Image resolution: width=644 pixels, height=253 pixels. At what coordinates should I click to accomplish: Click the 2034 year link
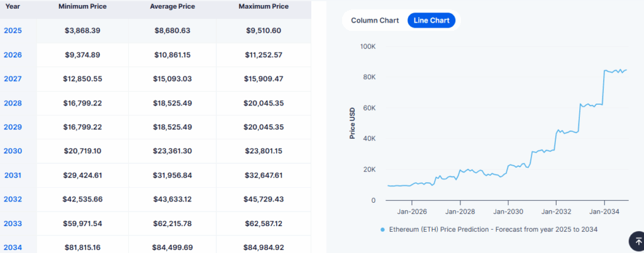13,247
